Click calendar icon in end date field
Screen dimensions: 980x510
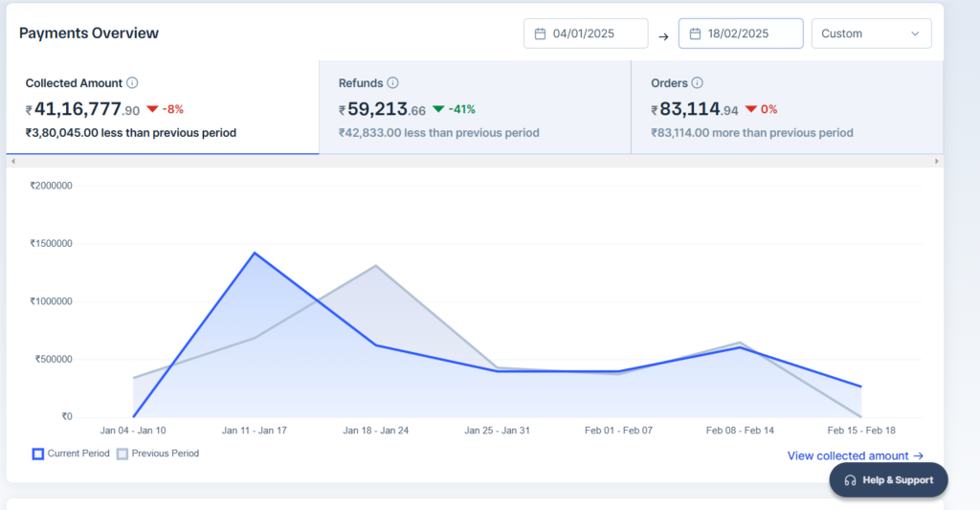[x=695, y=33]
